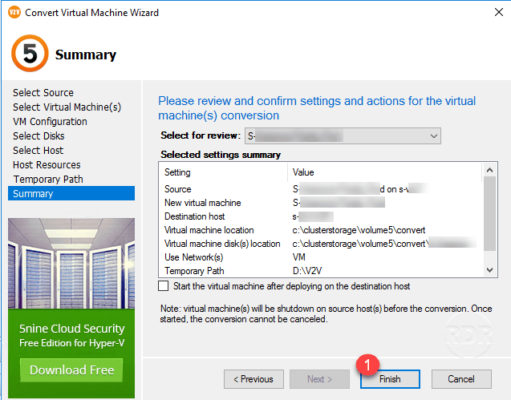This screenshot has width=511, height=400.
Task: Click the settings list scroll up arrow
Action: coord(489,170)
